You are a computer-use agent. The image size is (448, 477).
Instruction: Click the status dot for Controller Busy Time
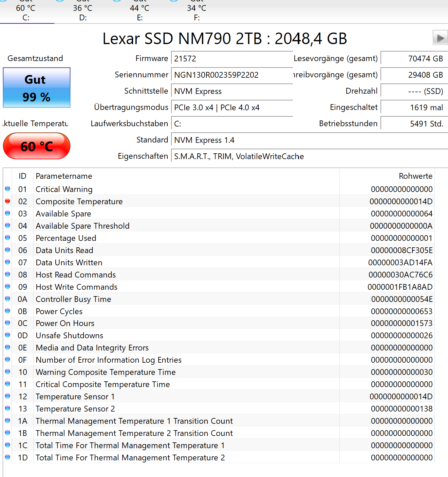click(x=7, y=299)
